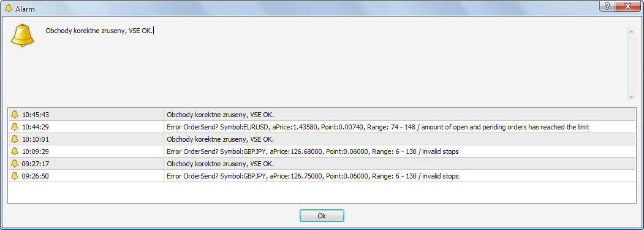Click the bell icon beside 10:10:01
The image size is (644, 230).
click(x=15, y=139)
